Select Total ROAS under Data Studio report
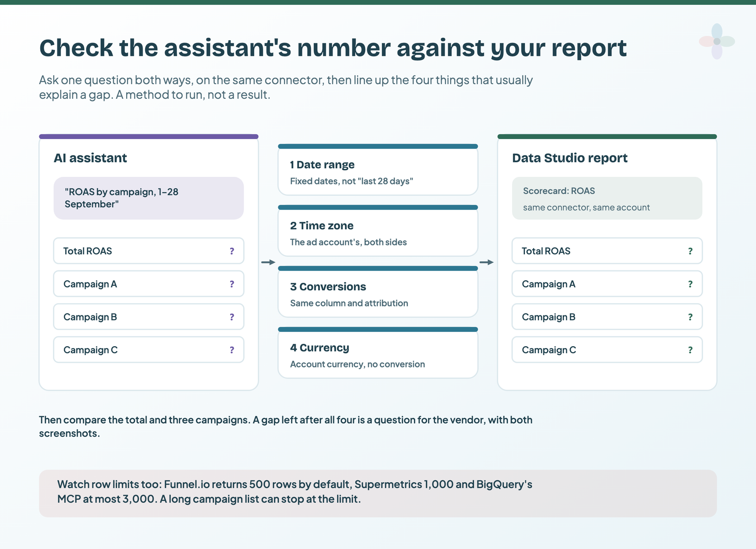The image size is (756, 549). (607, 251)
